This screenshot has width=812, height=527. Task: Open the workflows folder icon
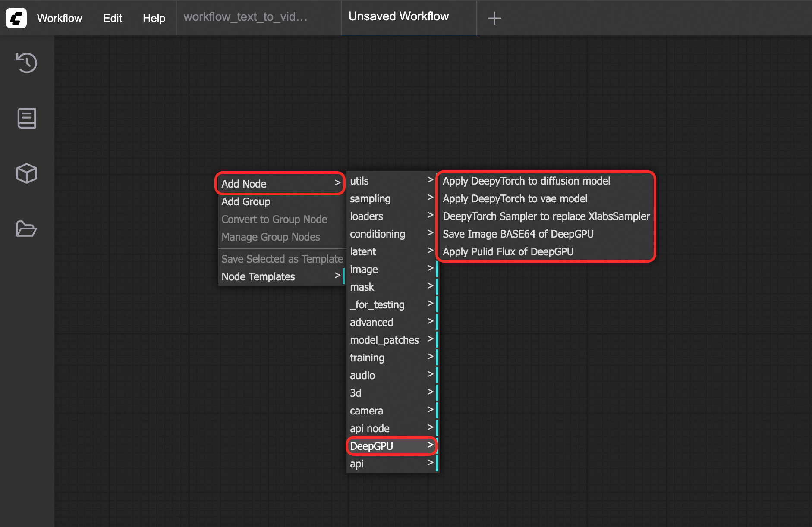tap(27, 229)
